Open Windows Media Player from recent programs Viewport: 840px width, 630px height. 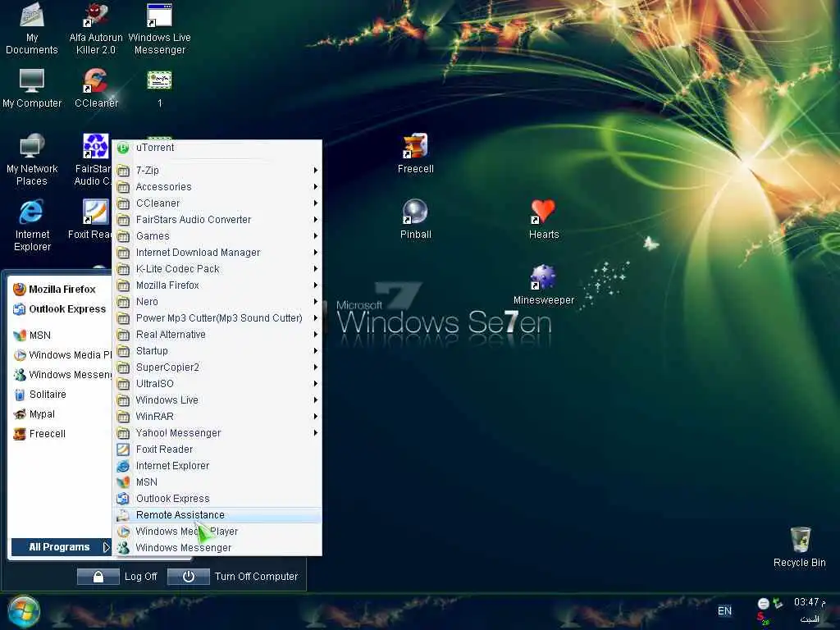click(61, 355)
